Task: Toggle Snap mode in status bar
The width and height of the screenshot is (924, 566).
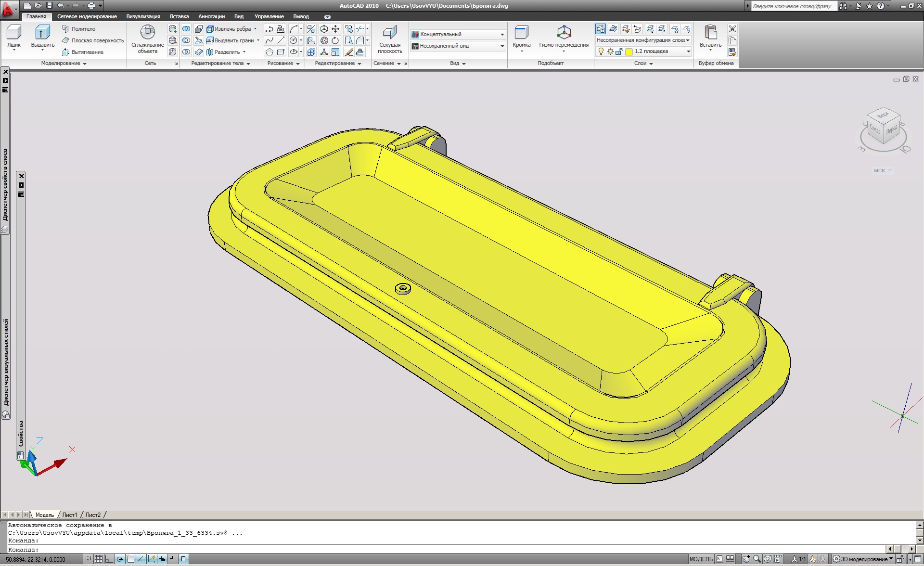Action: tap(88, 559)
